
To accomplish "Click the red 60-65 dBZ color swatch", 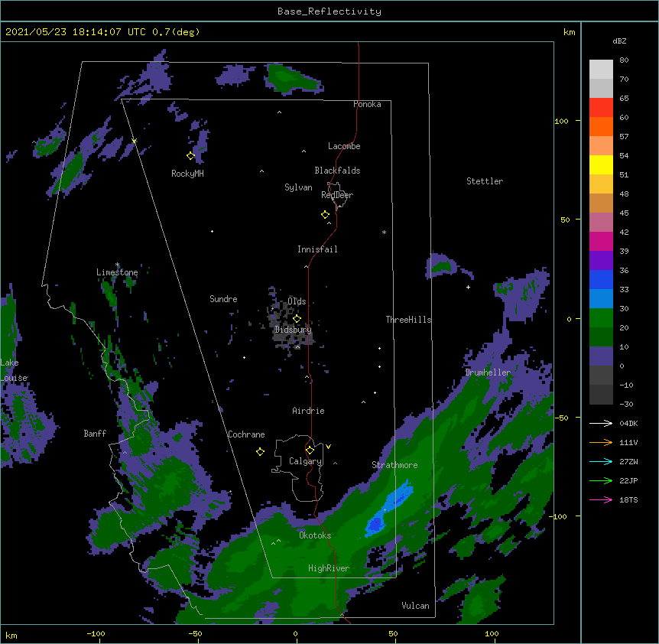I will [601, 108].
